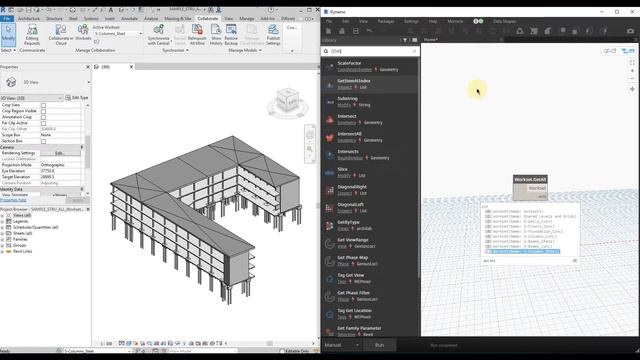This screenshot has width=640, height=360.
Task: Click Workset.GetAll node header
Action: point(530,180)
